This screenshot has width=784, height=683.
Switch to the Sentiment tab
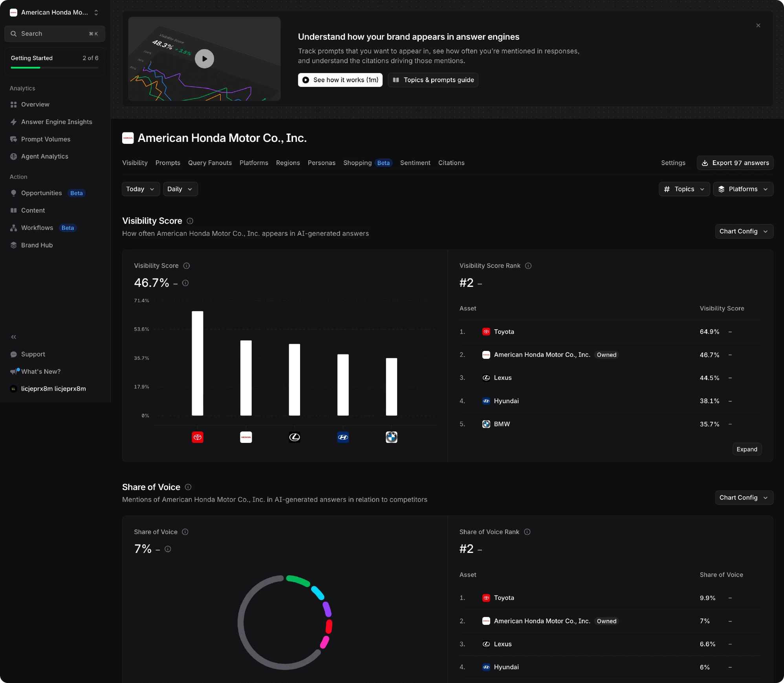point(415,163)
